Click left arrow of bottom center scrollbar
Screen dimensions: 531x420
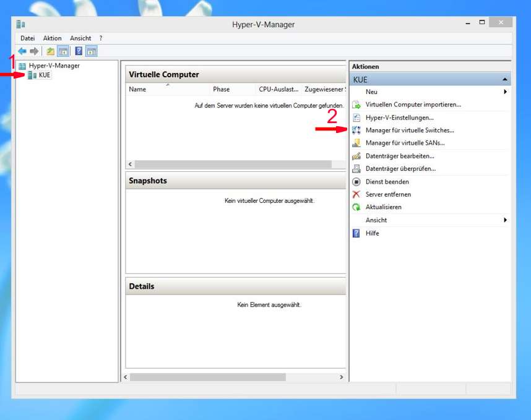point(126,377)
